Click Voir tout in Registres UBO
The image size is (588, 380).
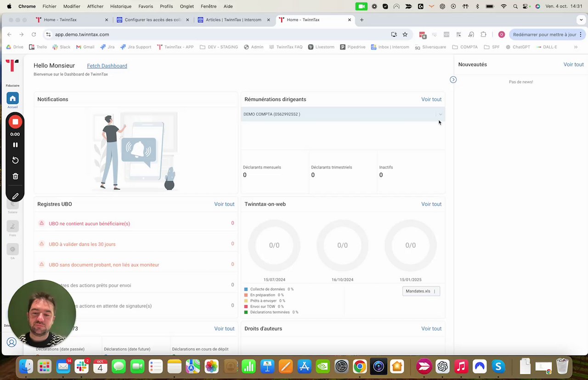(224, 204)
